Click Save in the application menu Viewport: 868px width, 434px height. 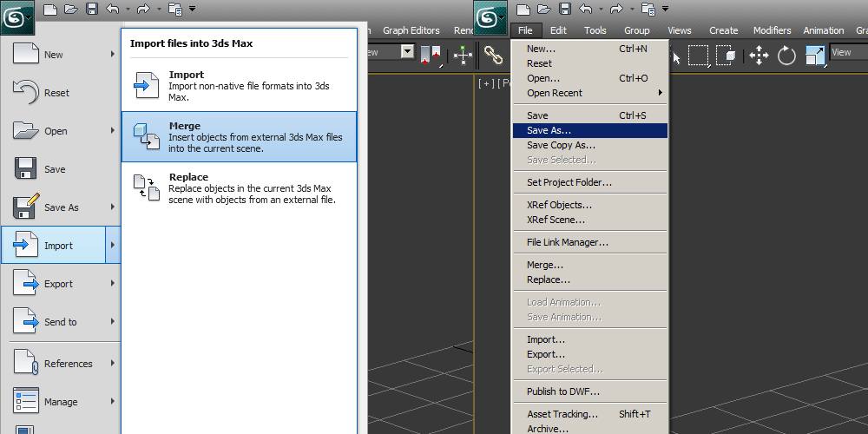coord(61,169)
